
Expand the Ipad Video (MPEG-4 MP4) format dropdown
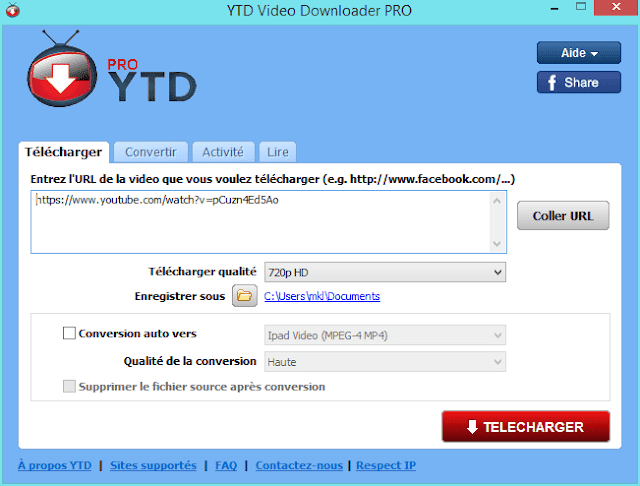(385, 335)
